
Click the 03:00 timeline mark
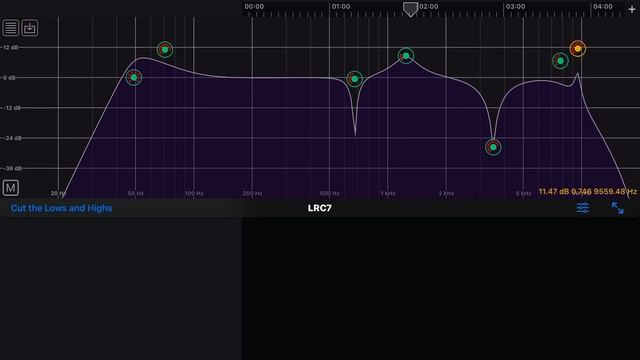coord(516,7)
